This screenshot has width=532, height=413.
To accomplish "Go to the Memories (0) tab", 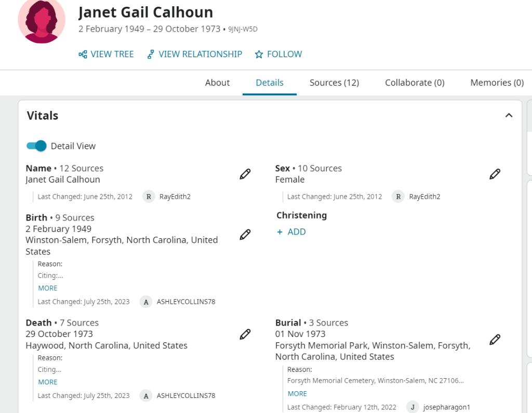I will tap(497, 83).
